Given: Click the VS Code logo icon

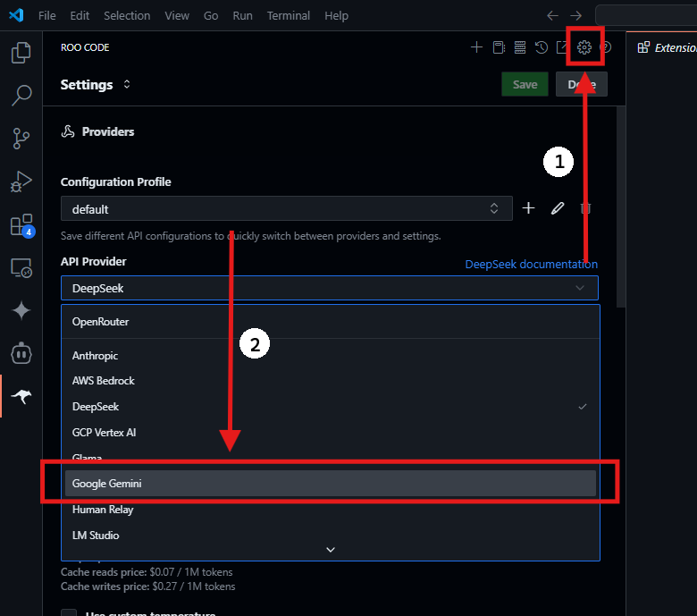Looking at the screenshot, I should click(x=16, y=15).
